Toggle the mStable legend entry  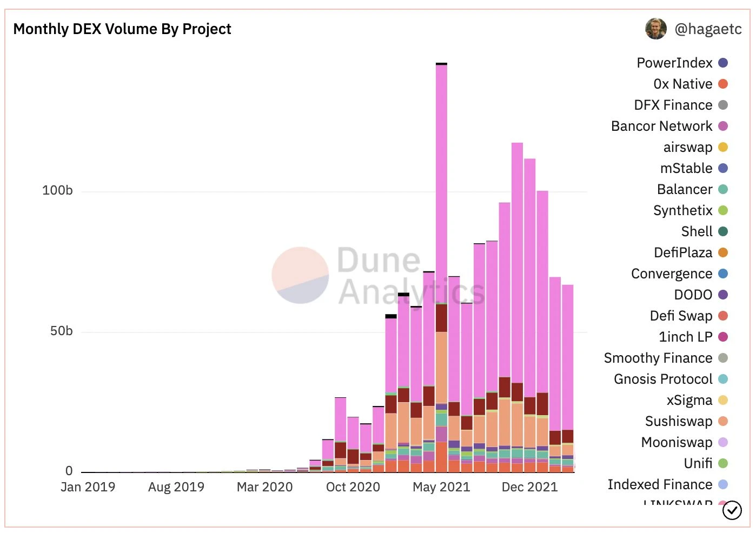click(x=694, y=169)
